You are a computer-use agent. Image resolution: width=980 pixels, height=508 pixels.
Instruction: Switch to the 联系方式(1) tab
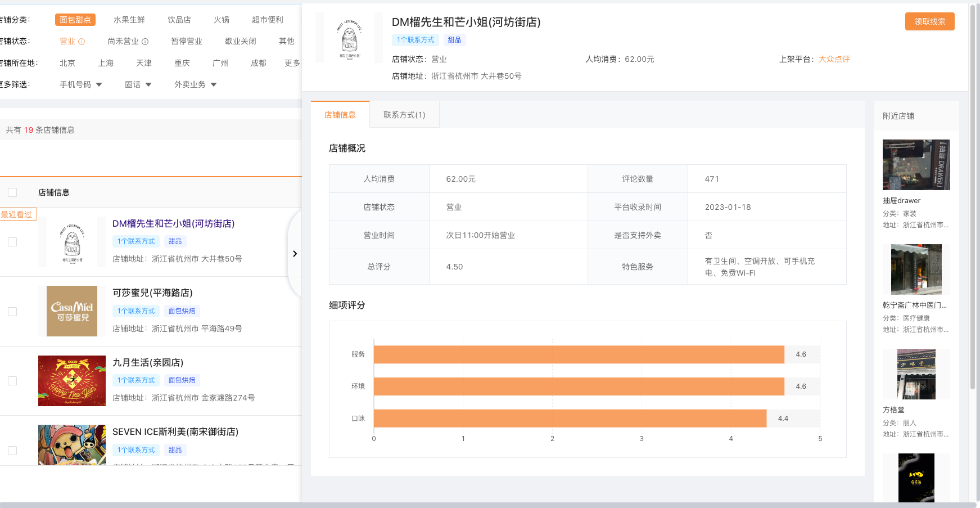(404, 115)
